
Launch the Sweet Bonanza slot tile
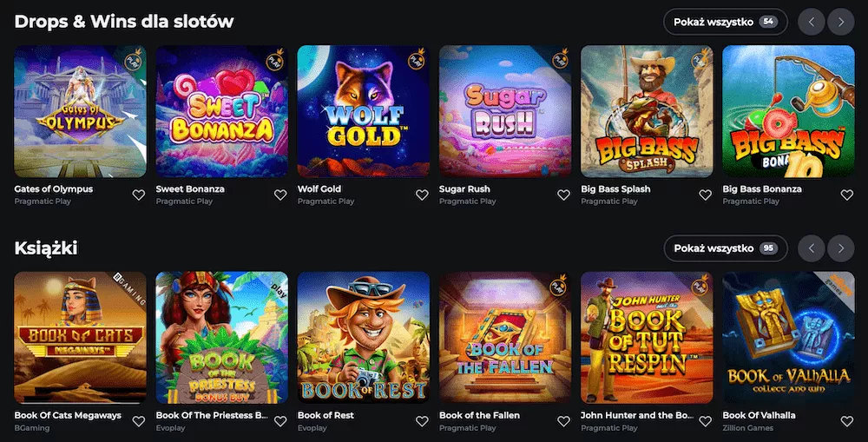[221, 111]
